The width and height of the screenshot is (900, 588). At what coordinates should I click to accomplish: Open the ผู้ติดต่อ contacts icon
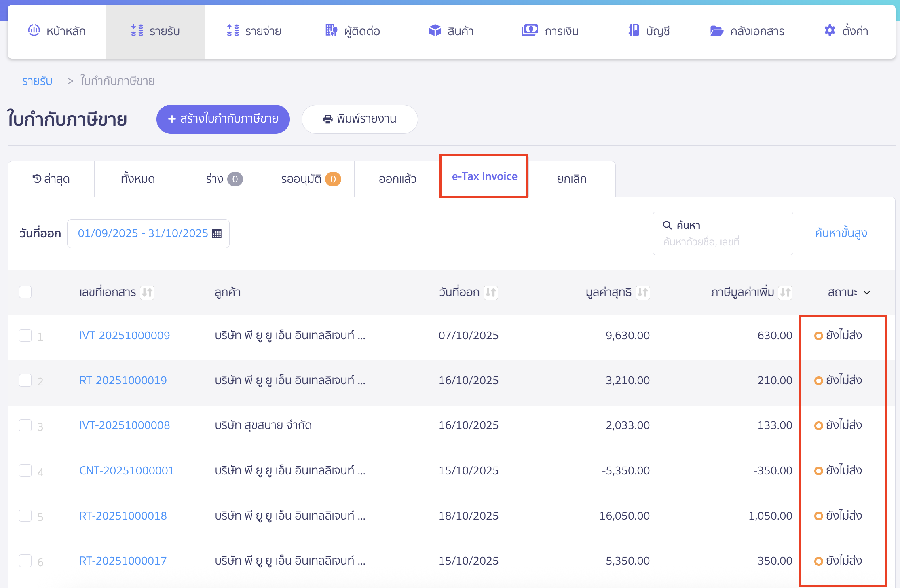coord(331,30)
